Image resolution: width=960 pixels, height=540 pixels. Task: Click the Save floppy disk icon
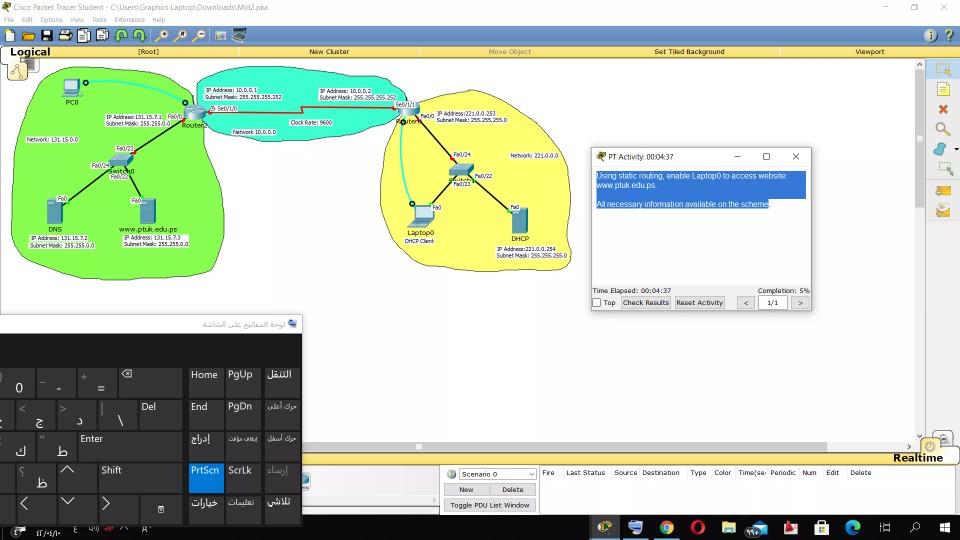tap(47, 36)
